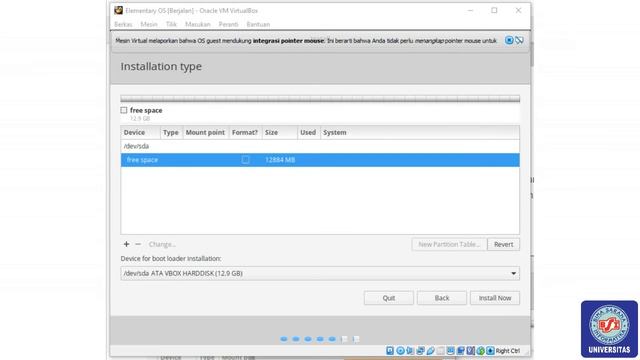Click the video recording status icon
Image resolution: width=640 pixels, height=360 pixels.
tap(460, 351)
